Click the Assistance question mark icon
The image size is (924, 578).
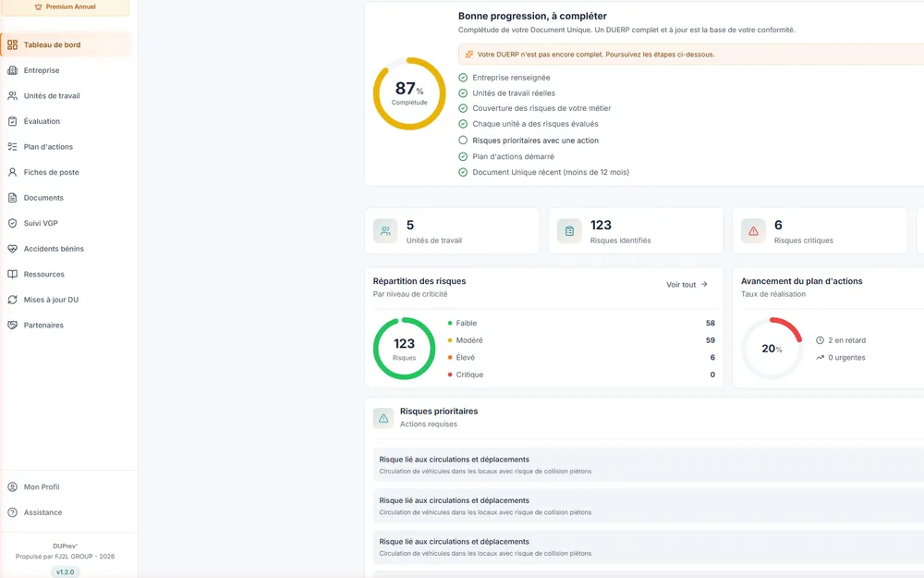[x=12, y=512]
